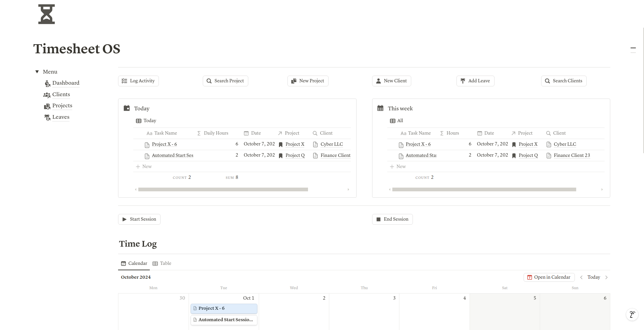Click the hourglass page icon
Screen dimensions: 644x330
click(47, 14)
